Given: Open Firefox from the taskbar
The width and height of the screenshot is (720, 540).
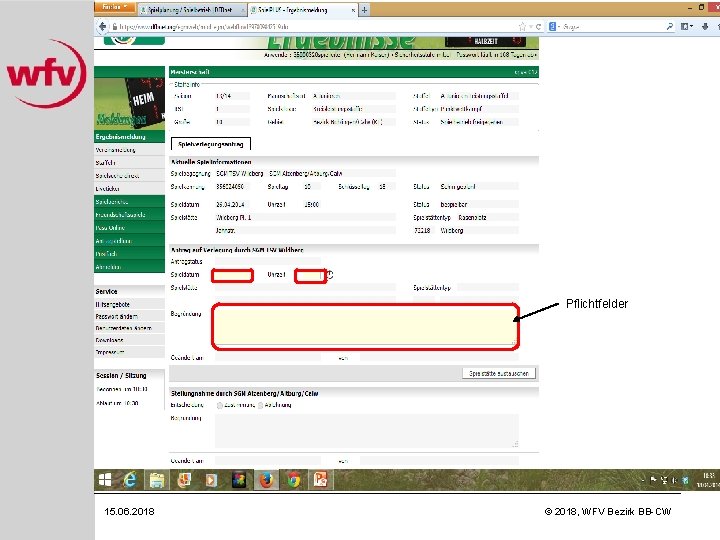Looking at the screenshot, I should [266, 480].
